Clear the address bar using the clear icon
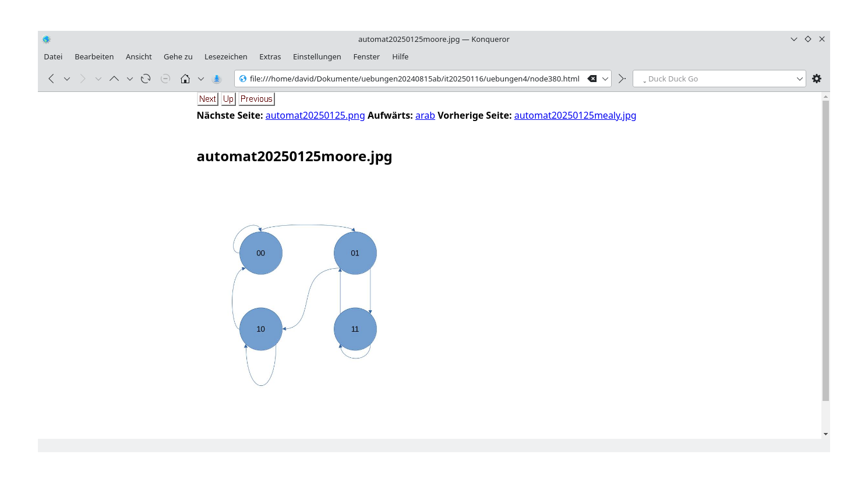Viewport: 868px width, 497px height. pos(593,79)
